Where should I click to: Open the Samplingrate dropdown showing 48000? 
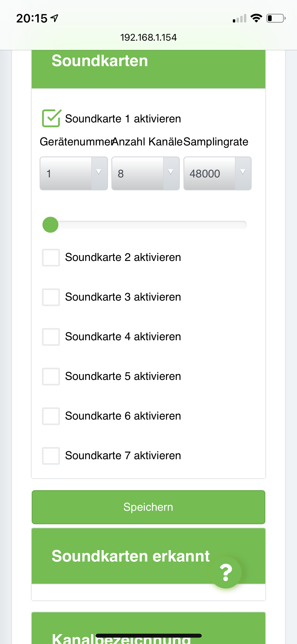coord(217,173)
